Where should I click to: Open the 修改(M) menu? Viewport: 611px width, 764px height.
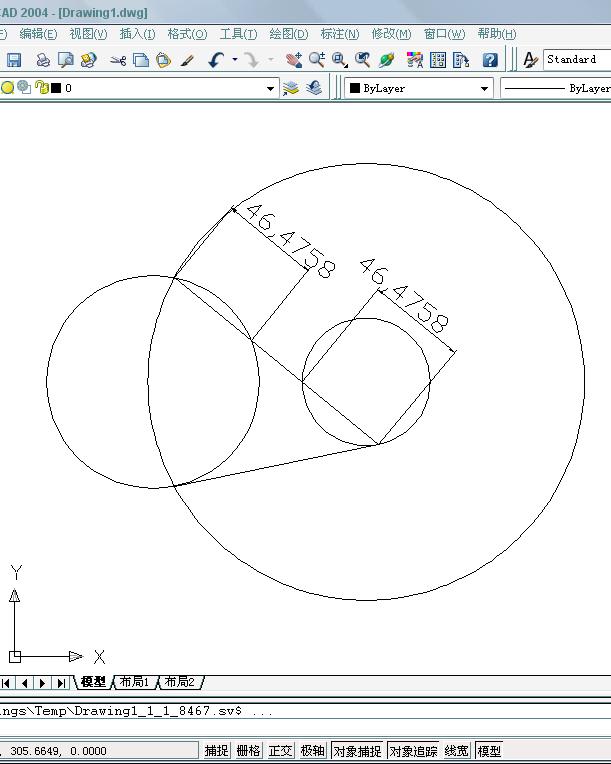point(391,34)
